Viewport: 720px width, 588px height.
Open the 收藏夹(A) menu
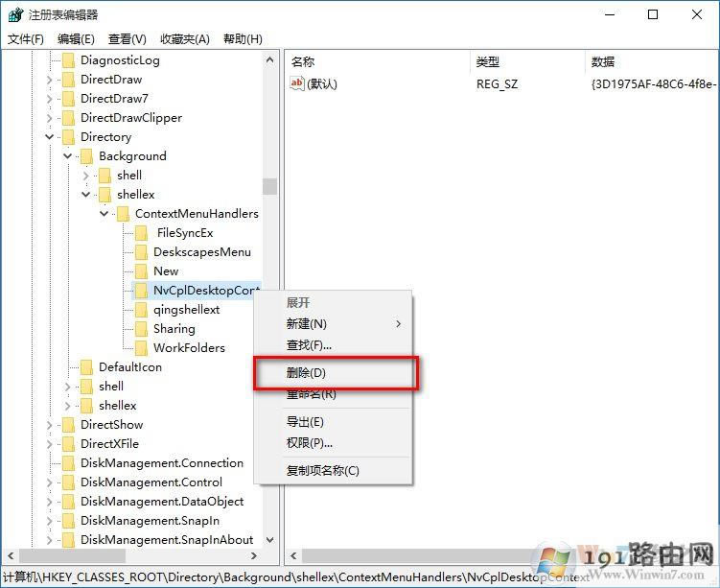point(185,39)
